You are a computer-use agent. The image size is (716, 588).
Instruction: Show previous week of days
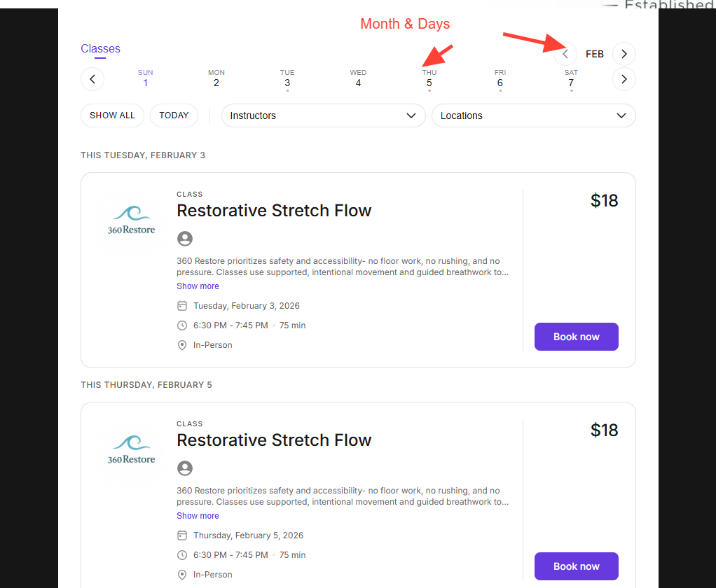click(x=92, y=78)
